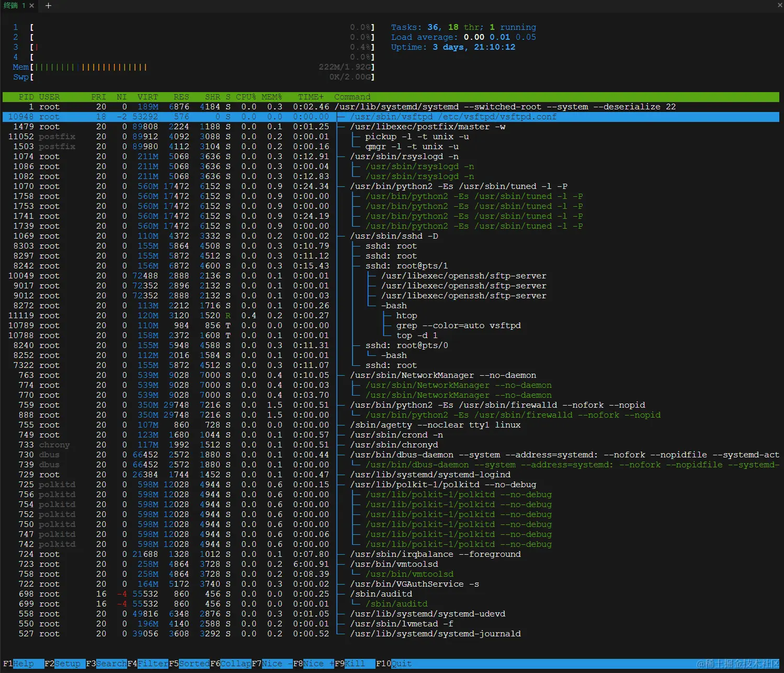
Task: Select the systemd-logind process row
Action: click(391, 475)
